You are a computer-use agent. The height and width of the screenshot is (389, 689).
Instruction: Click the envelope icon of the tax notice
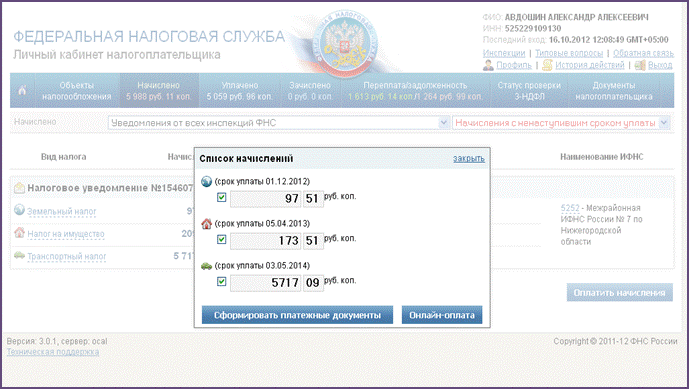[x=19, y=188]
